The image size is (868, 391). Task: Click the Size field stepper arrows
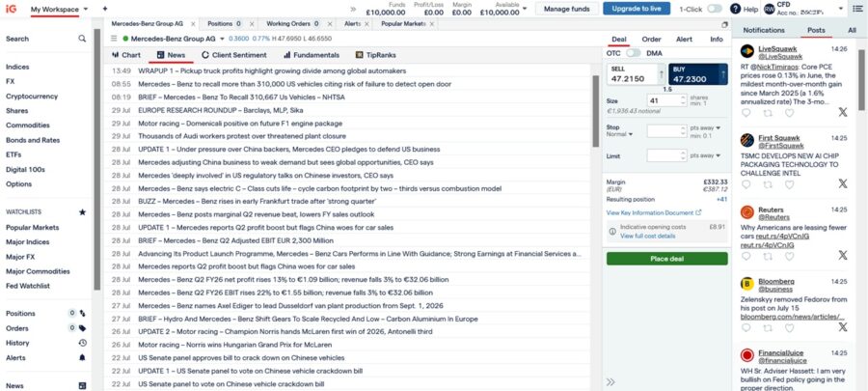683,100
